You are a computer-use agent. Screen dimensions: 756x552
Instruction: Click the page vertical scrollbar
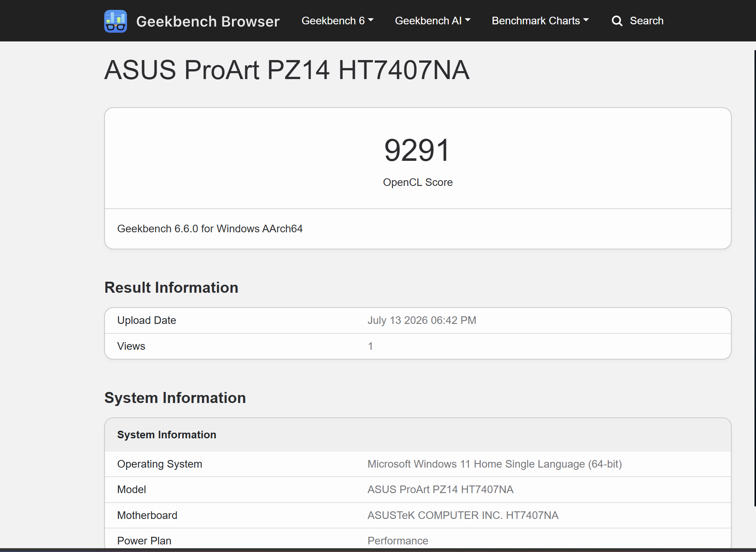click(x=755, y=278)
